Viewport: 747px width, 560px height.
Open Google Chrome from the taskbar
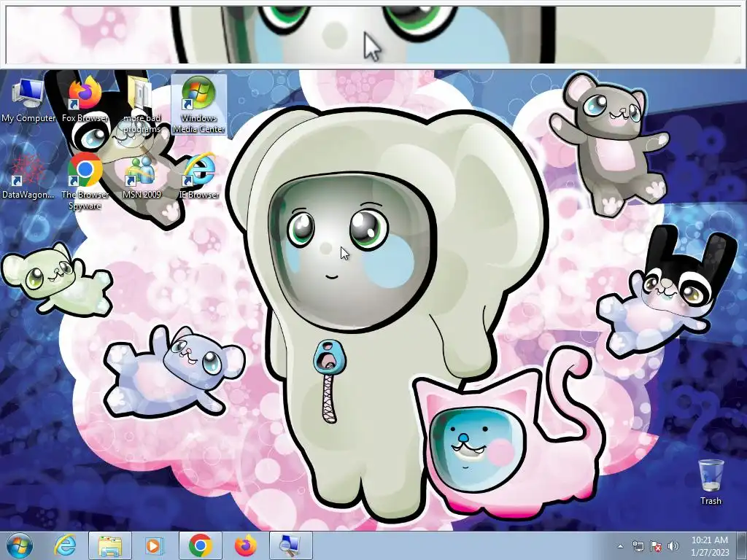tap(200, 546)
